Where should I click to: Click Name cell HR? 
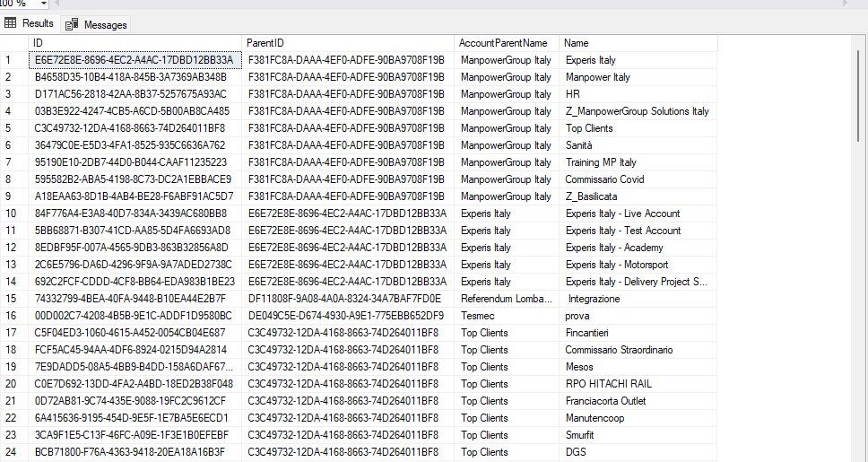638,94
